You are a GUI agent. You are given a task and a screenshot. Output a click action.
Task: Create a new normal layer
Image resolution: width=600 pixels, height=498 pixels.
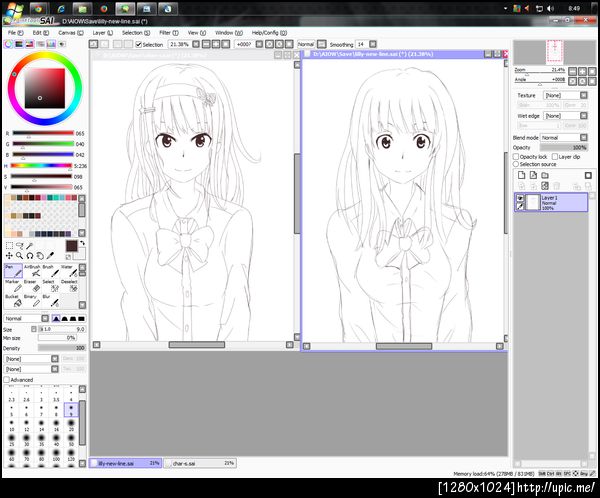point(522,175)
